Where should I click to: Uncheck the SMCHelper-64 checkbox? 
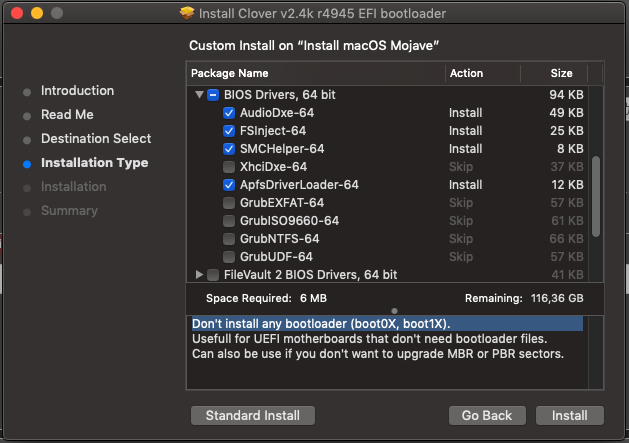[x=229, y=149]
